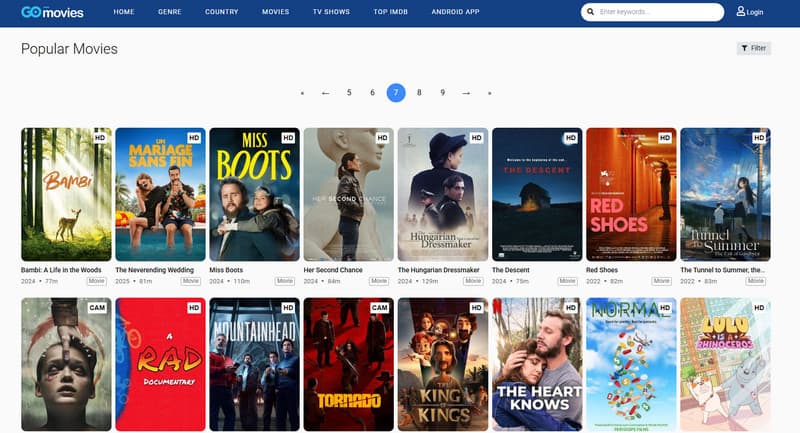
Task: Go to next page arrow
Action: click(x=466, y=93)
